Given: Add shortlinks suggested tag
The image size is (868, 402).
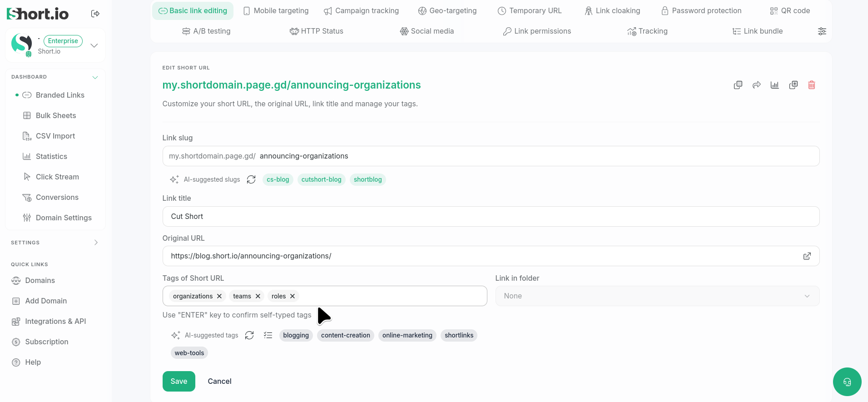Looking at the screenshot, I should (x=459, y=335).
